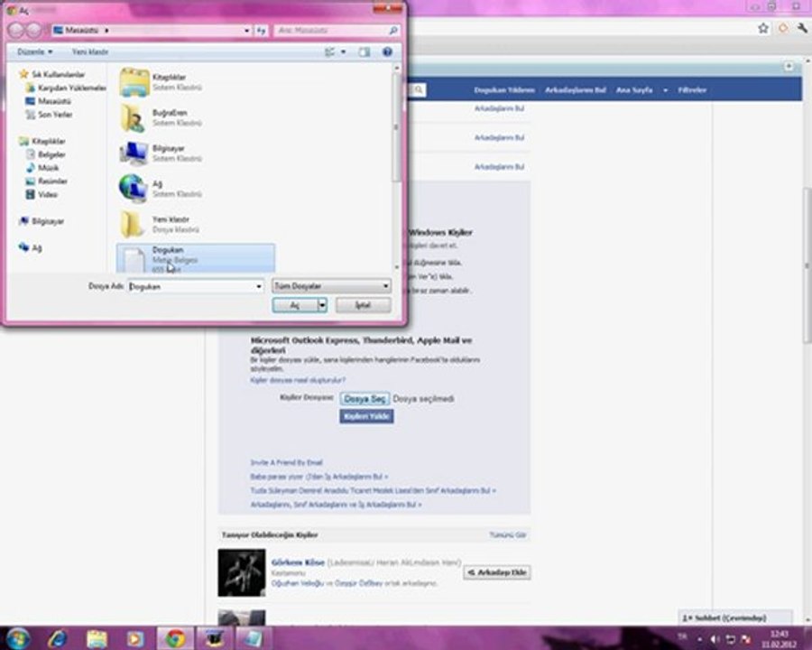Toggle the preview pane icon
Screen dimensions: 812x650
364,51
